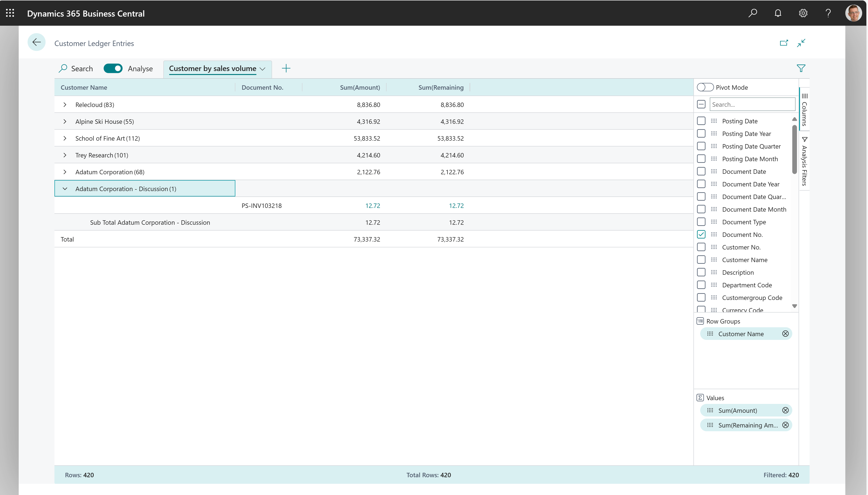Open the Microsoft 365 app launcher

coord(10,13)
